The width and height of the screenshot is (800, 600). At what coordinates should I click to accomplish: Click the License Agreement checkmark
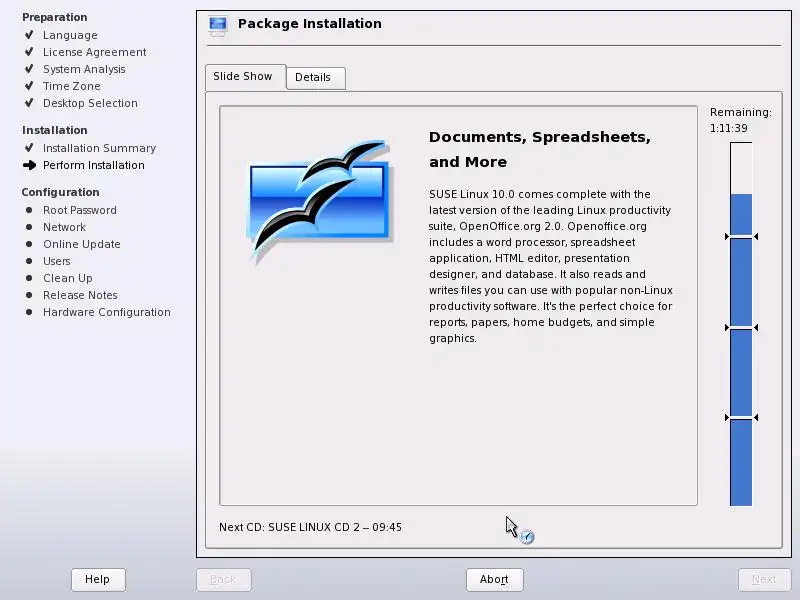[x=29, y=52]
